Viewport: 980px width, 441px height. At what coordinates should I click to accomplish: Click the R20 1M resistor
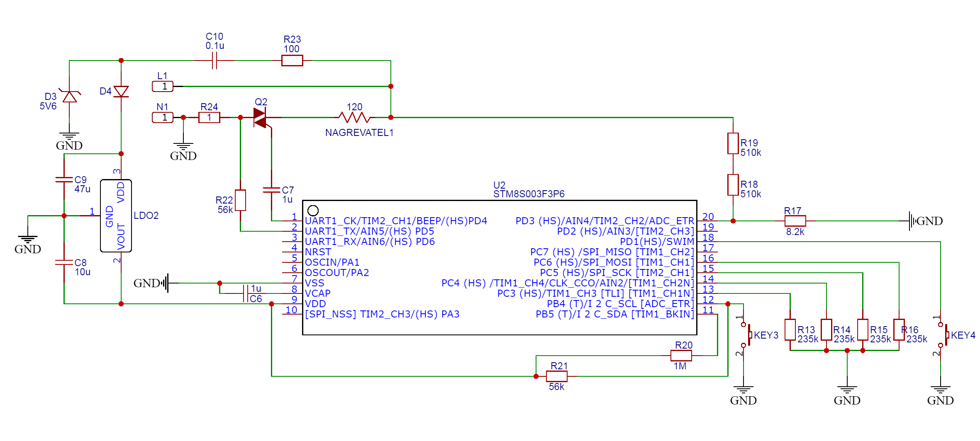click(681, 356)
